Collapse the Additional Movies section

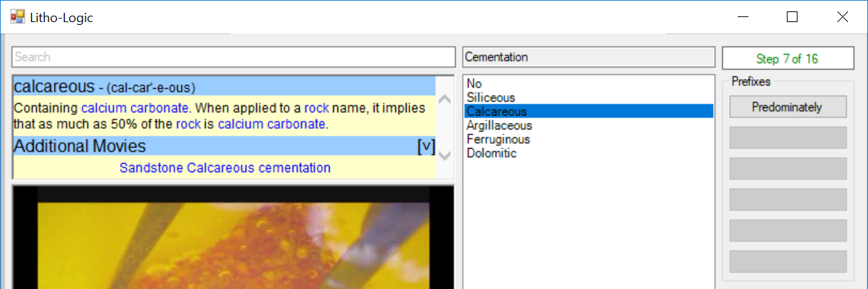[425, 147]
